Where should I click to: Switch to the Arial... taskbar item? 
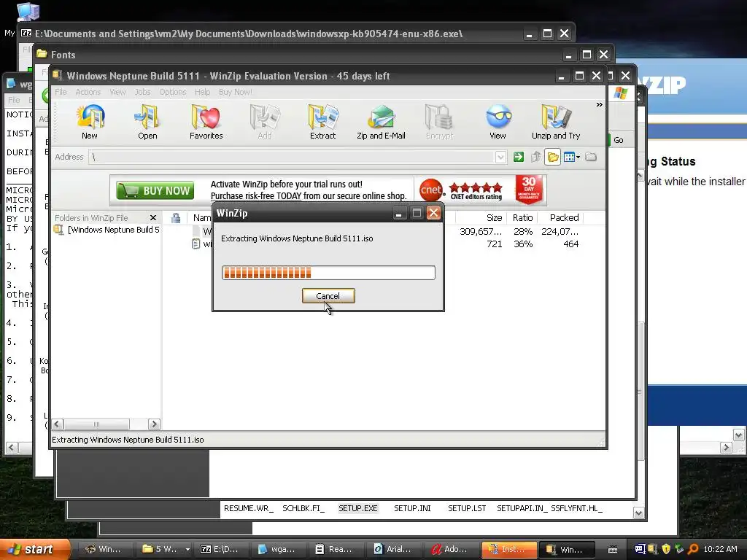tap(395, 549)
